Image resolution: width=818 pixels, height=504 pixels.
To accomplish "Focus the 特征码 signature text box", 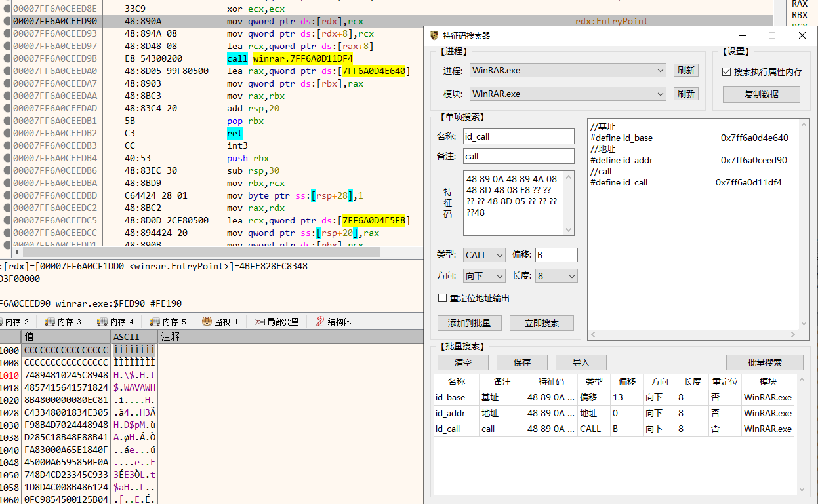I will (514, 203).
